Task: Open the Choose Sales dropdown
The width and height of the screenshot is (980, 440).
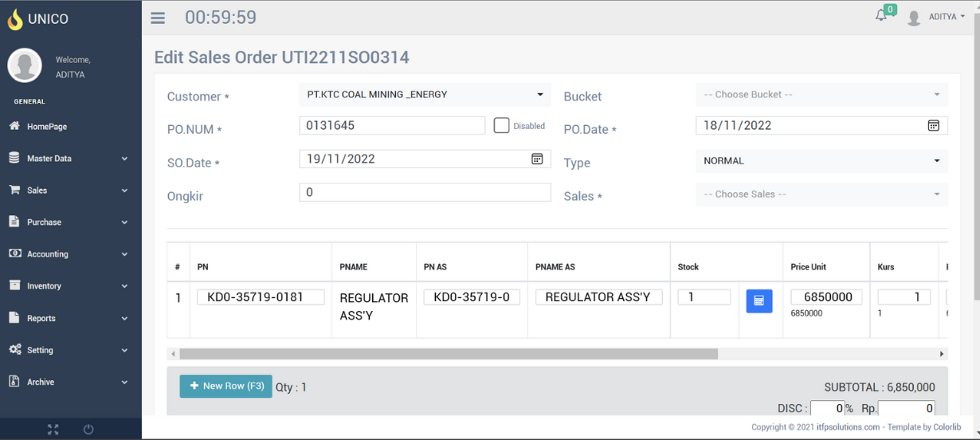Action: [x=821, y=194]
